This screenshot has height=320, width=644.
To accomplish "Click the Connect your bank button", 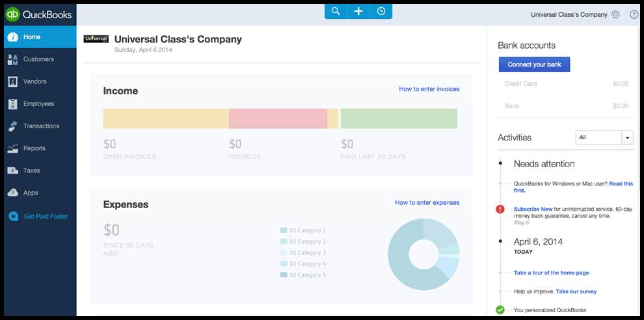I will (534, 64).
